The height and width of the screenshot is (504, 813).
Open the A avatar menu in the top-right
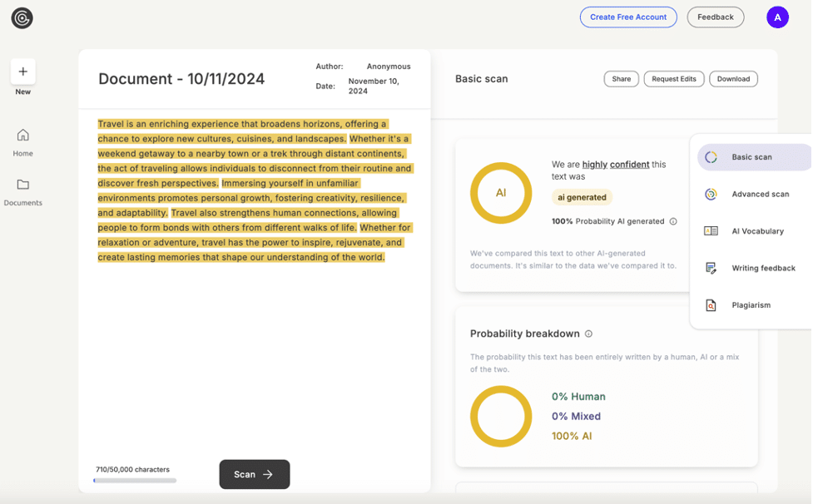777,17
